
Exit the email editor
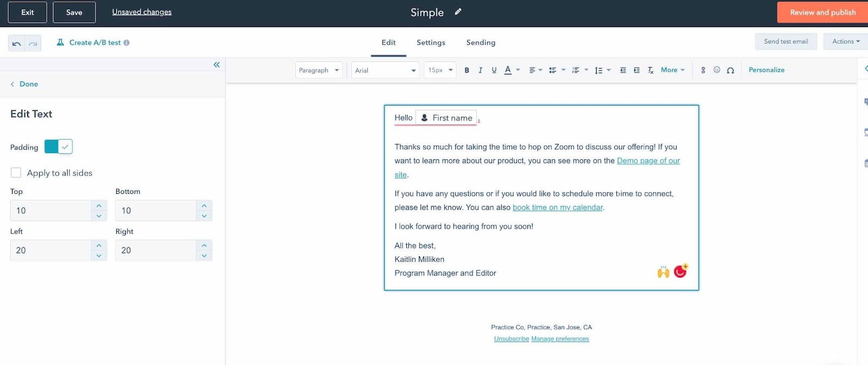tap(28, 12)
